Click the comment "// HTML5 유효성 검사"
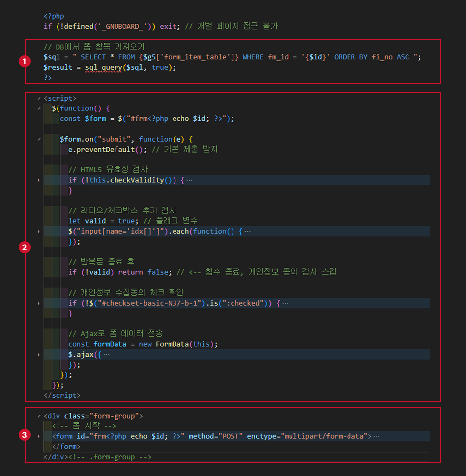Viewport: 466px width, 476px height. coord(108,169)
